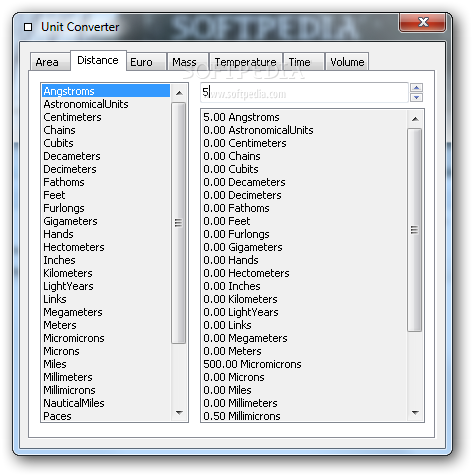Click the 500.00 Micromicrons result row
The width and height of the screenshot is (473, 476).
pyautogui.click(x=304, y=364)
